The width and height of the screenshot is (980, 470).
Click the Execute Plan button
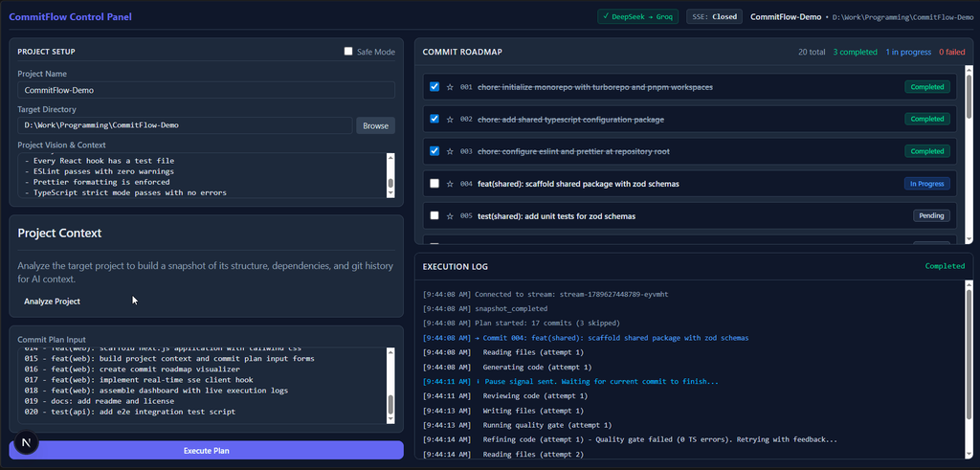pos(207,450)
